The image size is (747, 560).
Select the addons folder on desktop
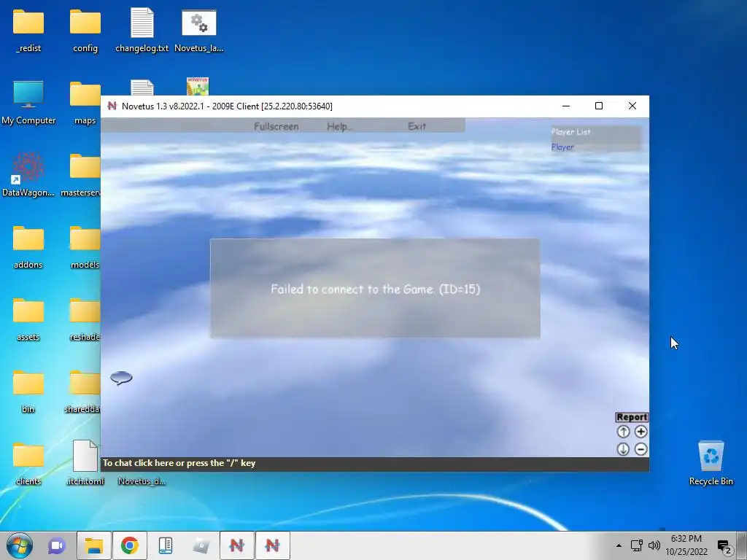point(28,247)
